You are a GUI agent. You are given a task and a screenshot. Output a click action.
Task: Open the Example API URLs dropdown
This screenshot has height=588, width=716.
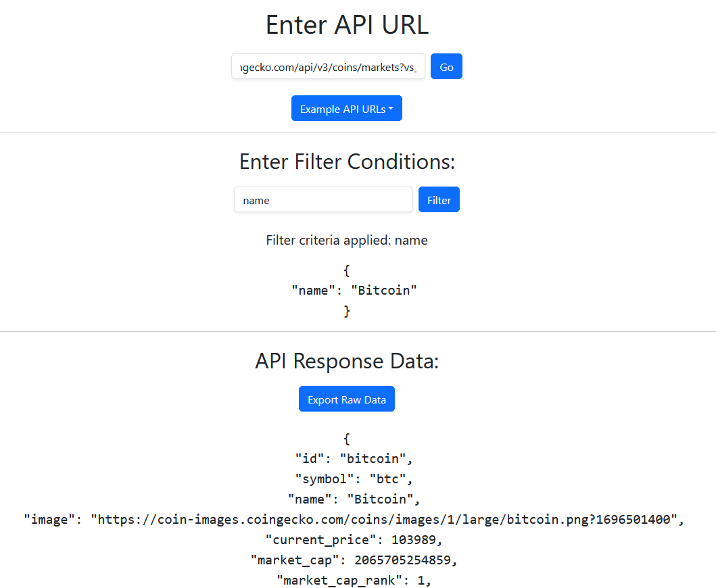pos(346,108)
